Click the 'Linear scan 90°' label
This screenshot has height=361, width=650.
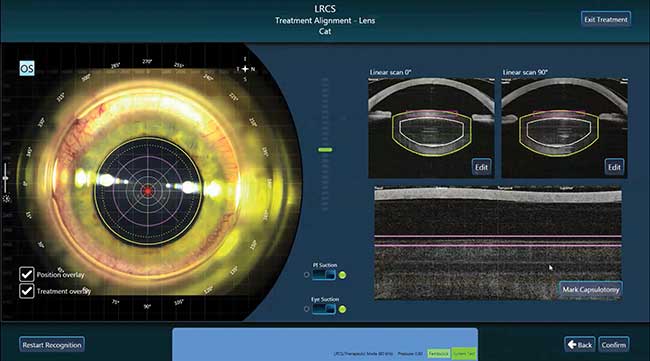tap(525, 72)
